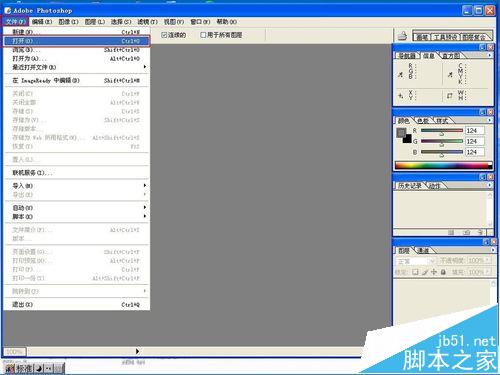
Task: Switch to the 动作 actions tab
Action: 435,186
